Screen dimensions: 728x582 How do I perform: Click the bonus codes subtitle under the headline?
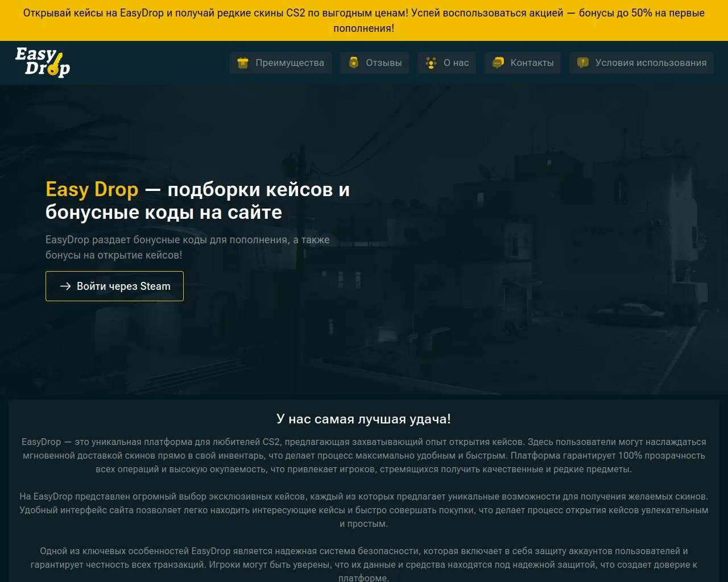[x=187, y=247]
